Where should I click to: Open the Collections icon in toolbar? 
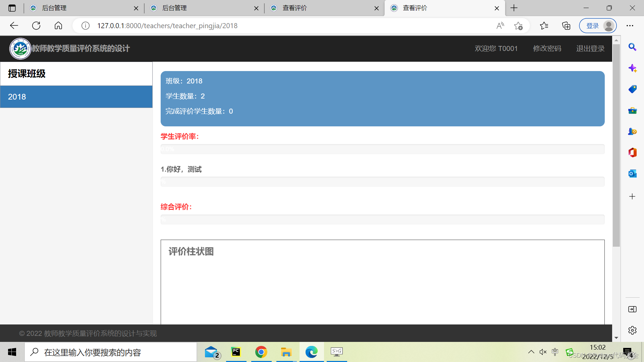pyautogui.click(x=566, y=26)
